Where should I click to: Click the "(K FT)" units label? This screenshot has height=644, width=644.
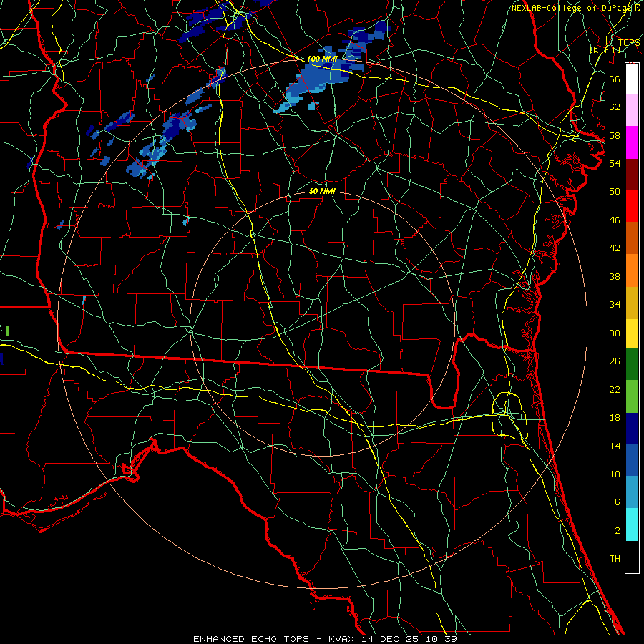click(x=605, y=49)
